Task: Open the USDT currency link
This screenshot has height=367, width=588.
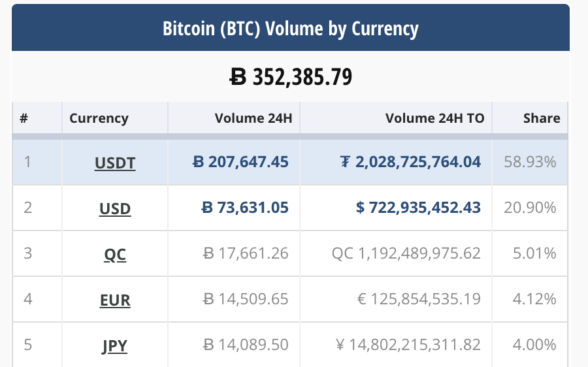Action: click(115, 163)
